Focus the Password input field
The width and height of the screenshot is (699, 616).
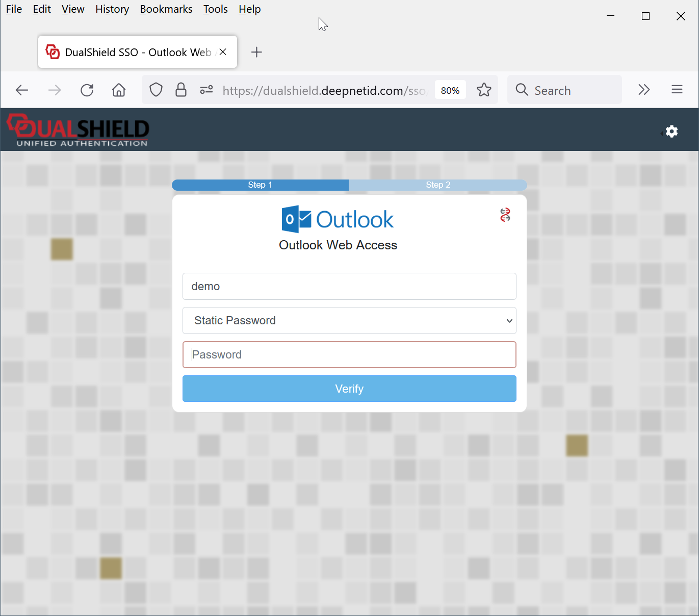tap(349, 354)
